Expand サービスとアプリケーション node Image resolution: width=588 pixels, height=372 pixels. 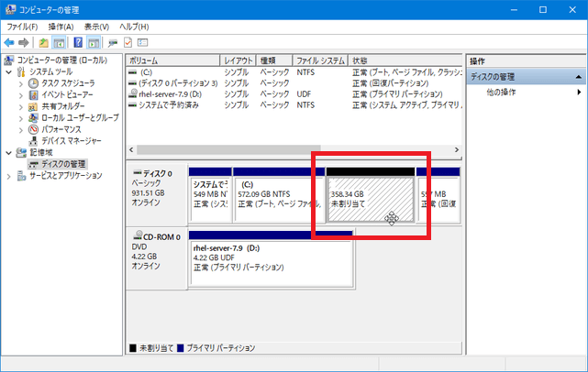coord(9,176)
